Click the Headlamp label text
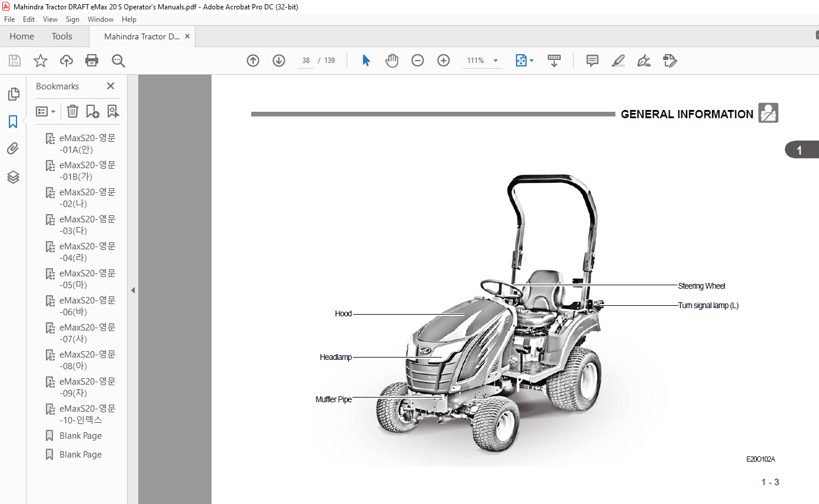819x504 pixels. click(x=336, y=357)
